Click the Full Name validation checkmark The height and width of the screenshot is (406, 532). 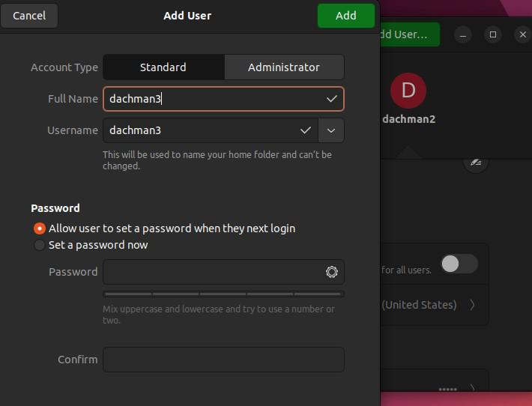pyautogui.click(x=332, y=99)
